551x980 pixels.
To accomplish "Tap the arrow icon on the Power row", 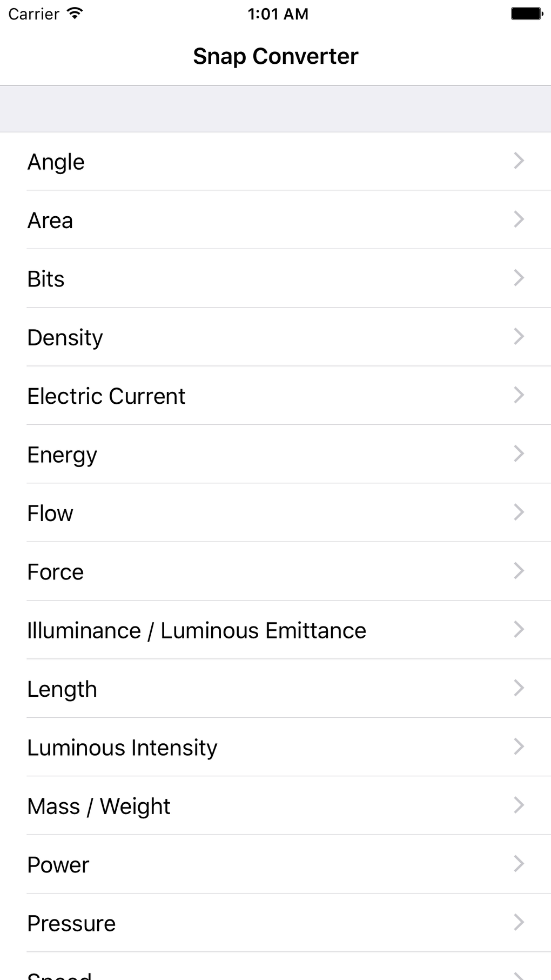I will (x=519, y=864).
